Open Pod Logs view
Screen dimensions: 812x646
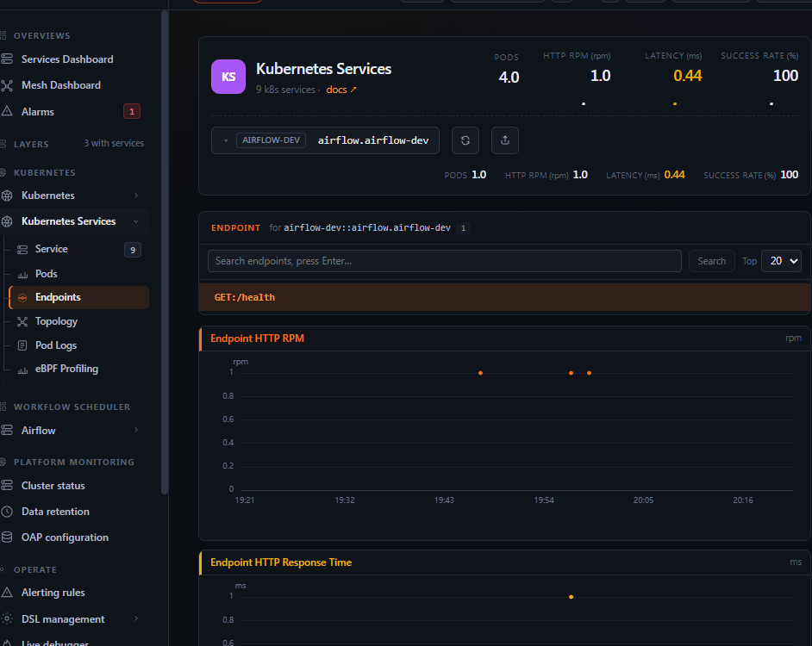56,345
